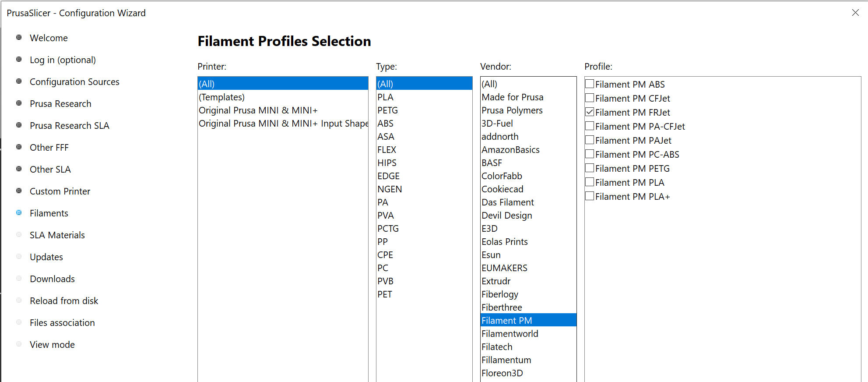Choose CPE in the Type list
Viewport: 868px width, 382px height.
point(424,255)
